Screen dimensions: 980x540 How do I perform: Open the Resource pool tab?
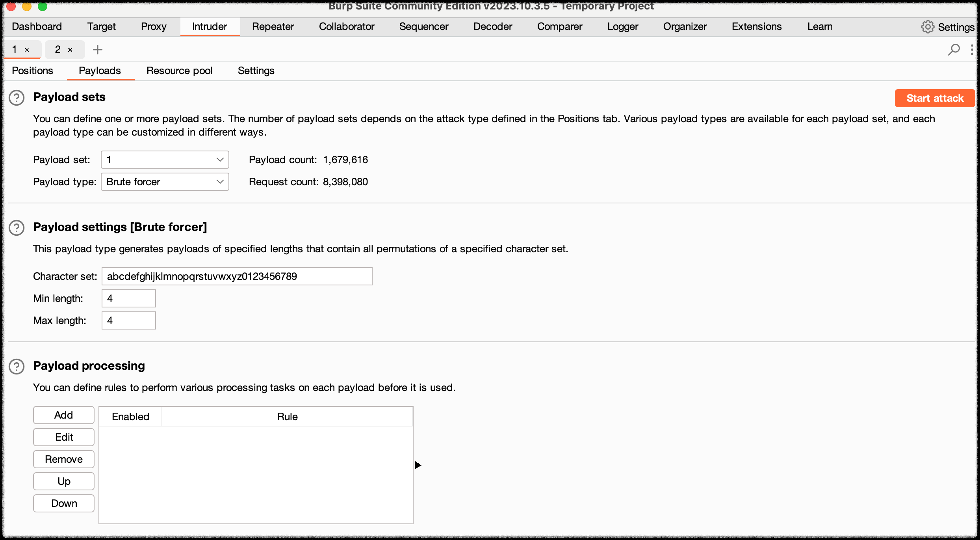pyautogui.click(x=179, y=71)
